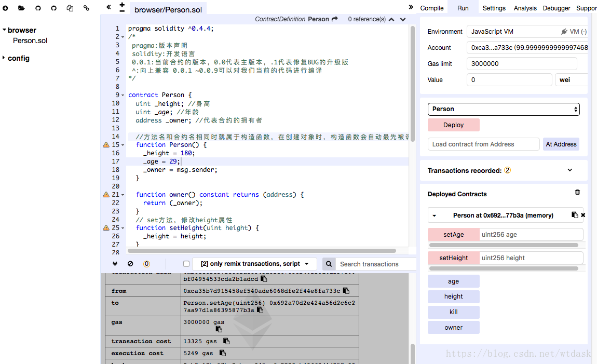
Task: Open the Settings tab
Action: [494, 8]
